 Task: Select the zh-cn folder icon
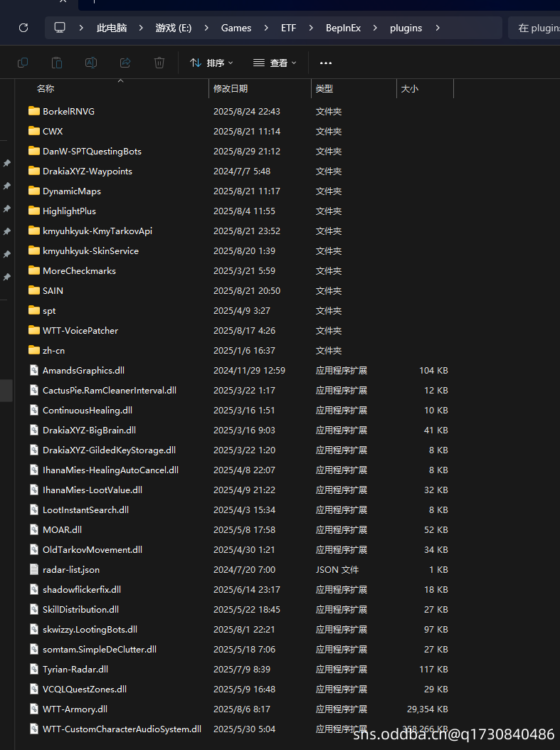pos(34,350)
